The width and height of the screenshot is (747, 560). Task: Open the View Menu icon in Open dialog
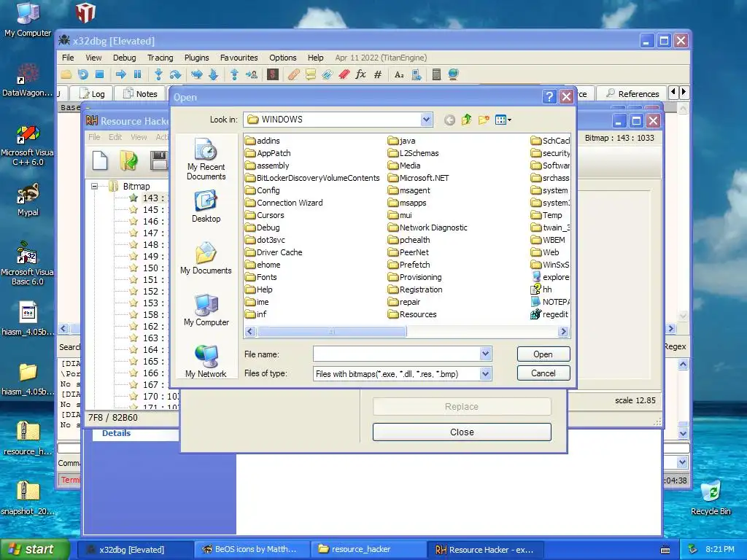coord(503,120)
